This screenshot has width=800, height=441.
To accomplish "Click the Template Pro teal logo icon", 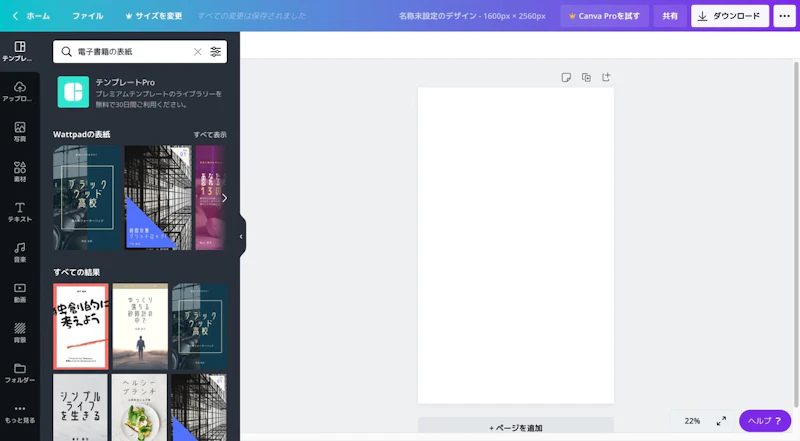I will pyautogui.click(x=73, y=92).
